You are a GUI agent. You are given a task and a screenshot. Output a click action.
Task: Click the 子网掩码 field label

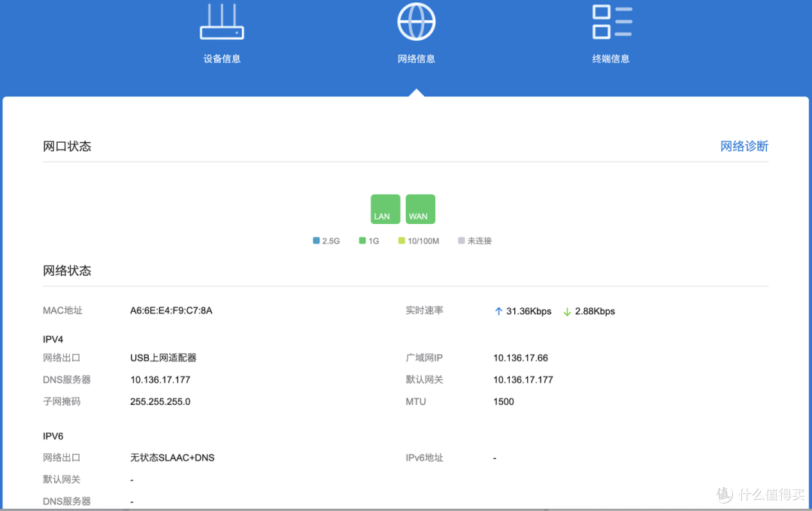point(61,402)
